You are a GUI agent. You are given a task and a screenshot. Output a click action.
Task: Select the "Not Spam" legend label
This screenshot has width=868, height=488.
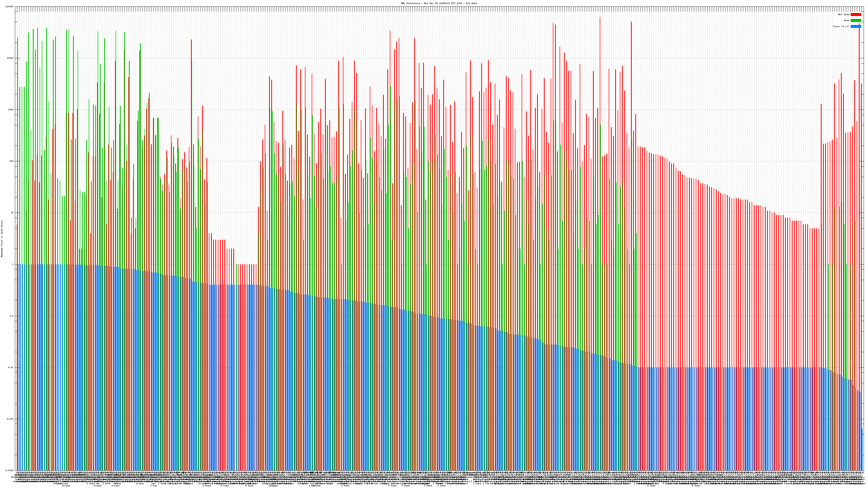[x=844, y=14]
